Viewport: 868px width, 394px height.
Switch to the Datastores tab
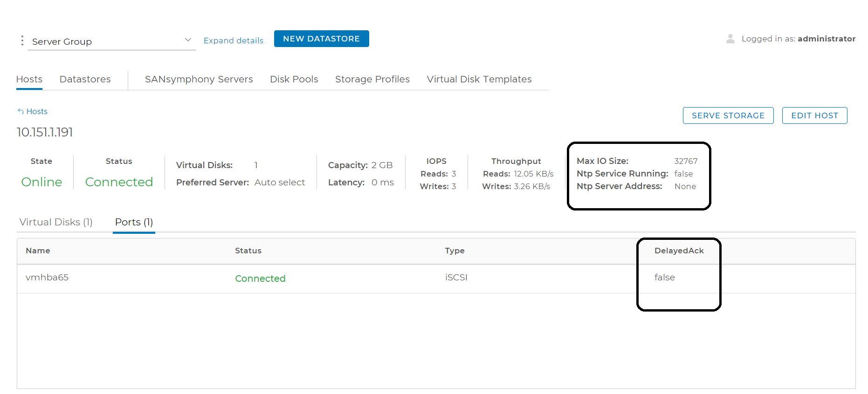tap(85, 79)
